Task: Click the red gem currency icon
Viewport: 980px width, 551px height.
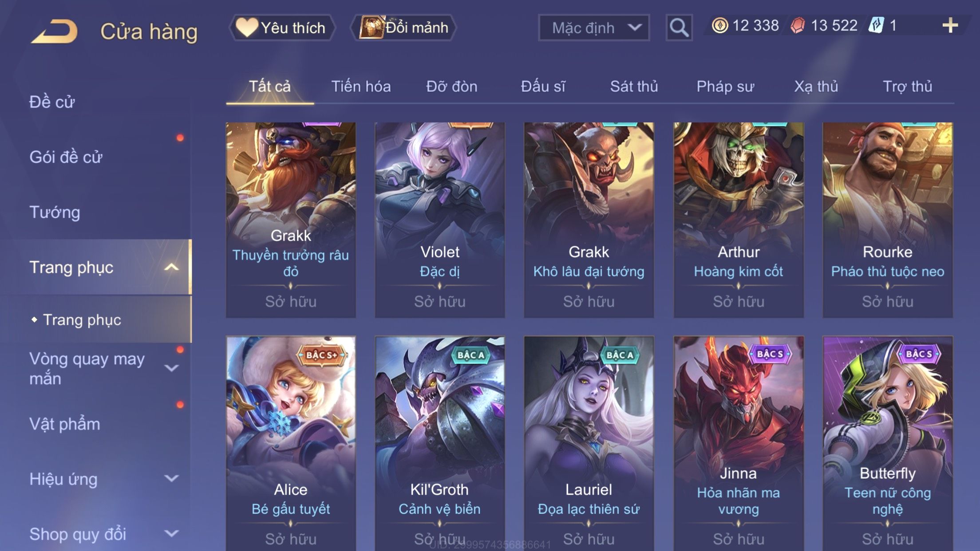Action: [x=798, y=25]
